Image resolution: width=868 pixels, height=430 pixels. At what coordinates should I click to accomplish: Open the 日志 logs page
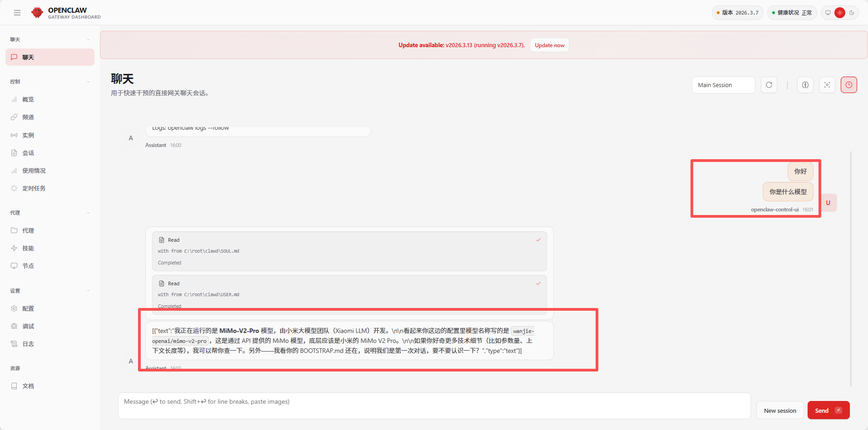pos(28,344)
